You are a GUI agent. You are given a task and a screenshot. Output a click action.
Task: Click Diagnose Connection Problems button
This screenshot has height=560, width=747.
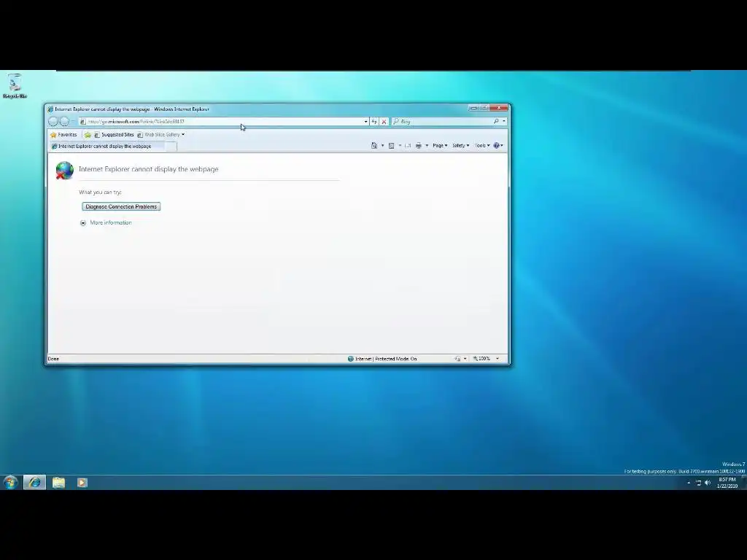click(121, 206)
